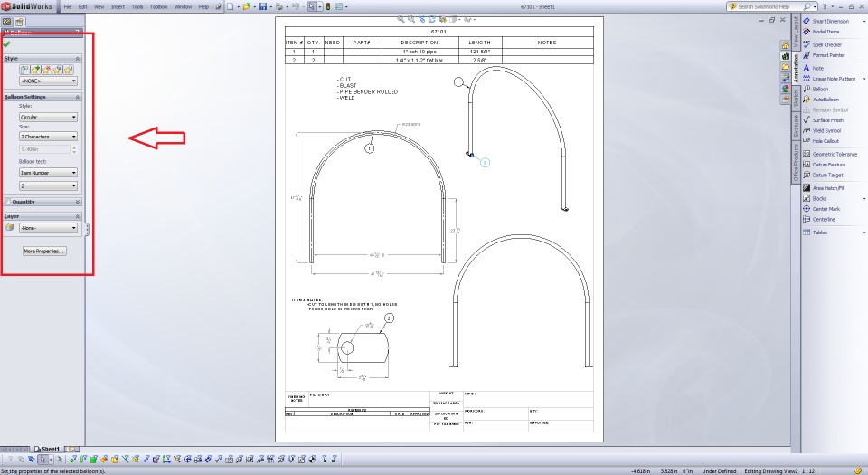Collapse the Style section

point(78,59)
